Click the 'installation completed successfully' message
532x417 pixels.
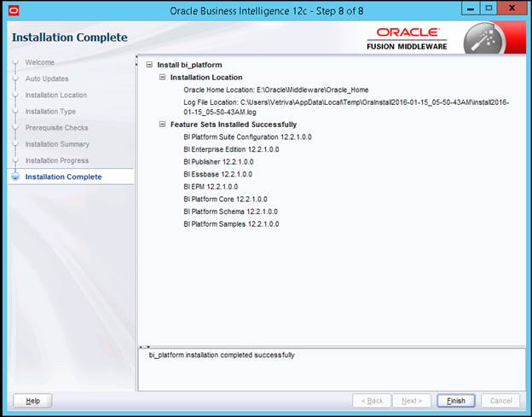(222, 355)
